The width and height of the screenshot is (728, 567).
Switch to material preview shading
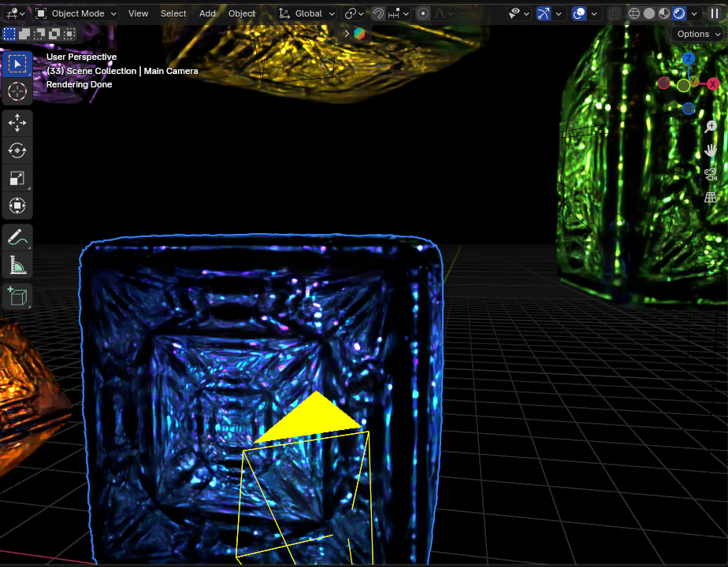pyautogui.click(x=664, y=13)
